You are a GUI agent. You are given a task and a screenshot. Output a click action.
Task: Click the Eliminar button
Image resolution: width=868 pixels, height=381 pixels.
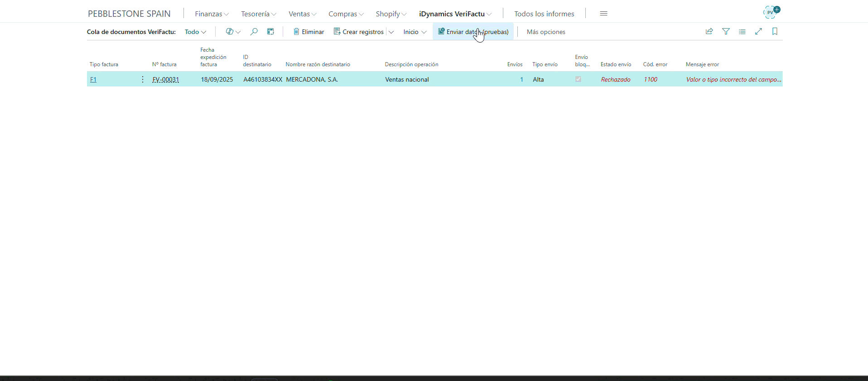pos(309,32)
